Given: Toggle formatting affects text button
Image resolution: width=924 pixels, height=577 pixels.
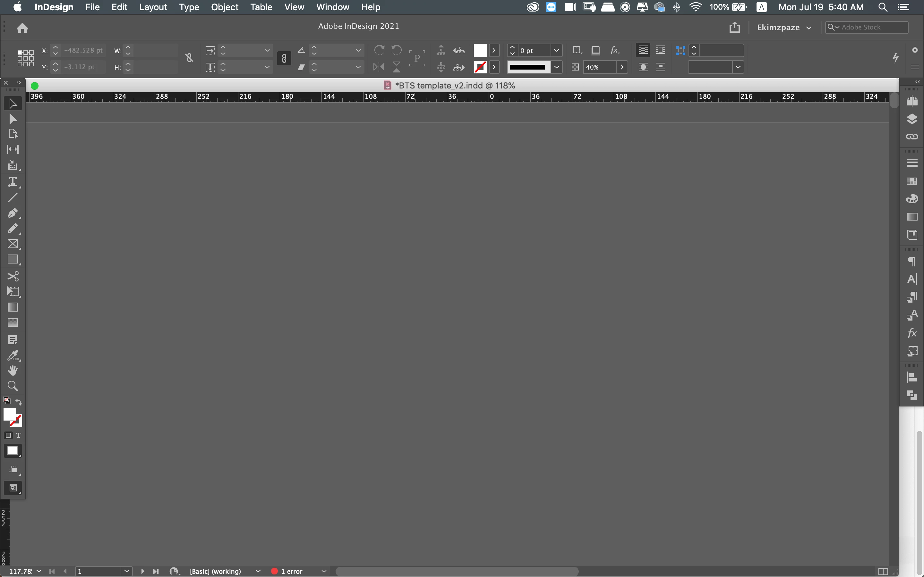Looking at the screenshot, I should click(x=18, y=435).
